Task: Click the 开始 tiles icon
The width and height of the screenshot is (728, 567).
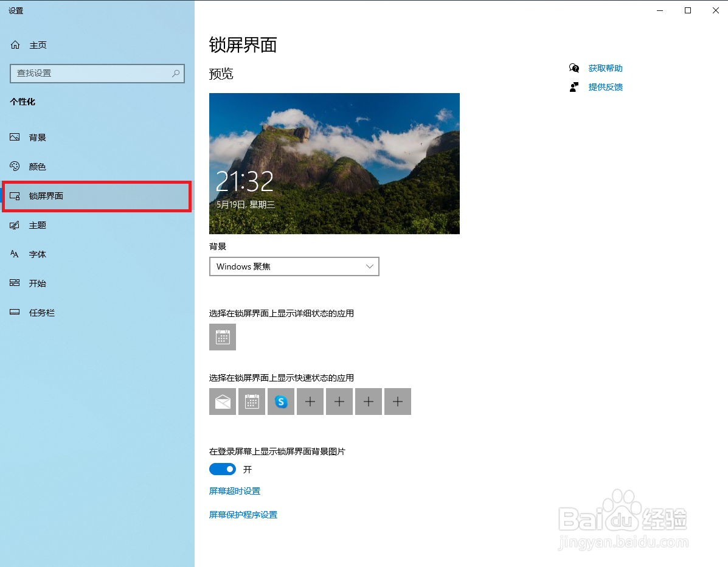Action: [15, 283]
